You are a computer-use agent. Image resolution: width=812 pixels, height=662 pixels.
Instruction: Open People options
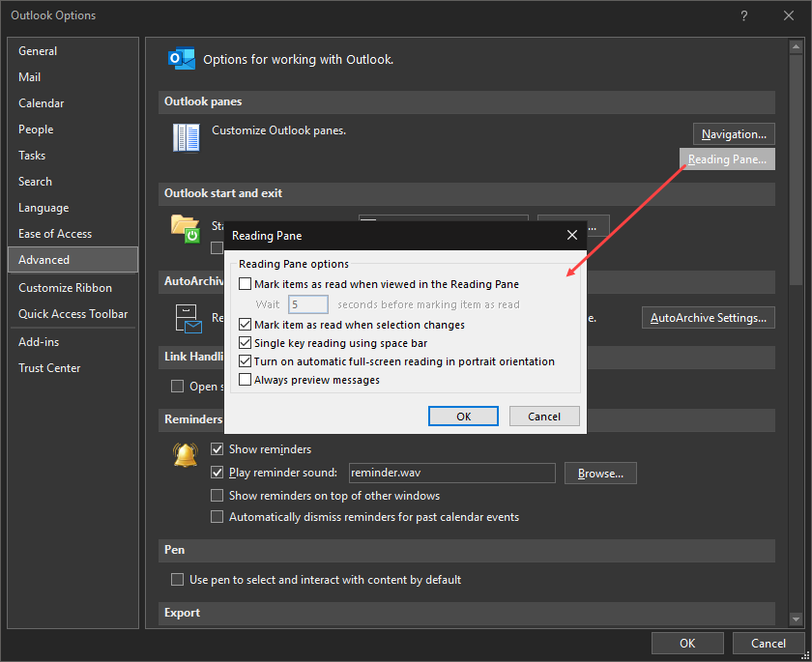[x=73, y=130]
